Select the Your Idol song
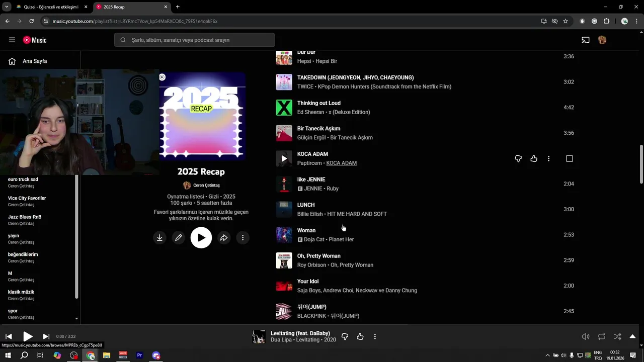 pos(307,282)
